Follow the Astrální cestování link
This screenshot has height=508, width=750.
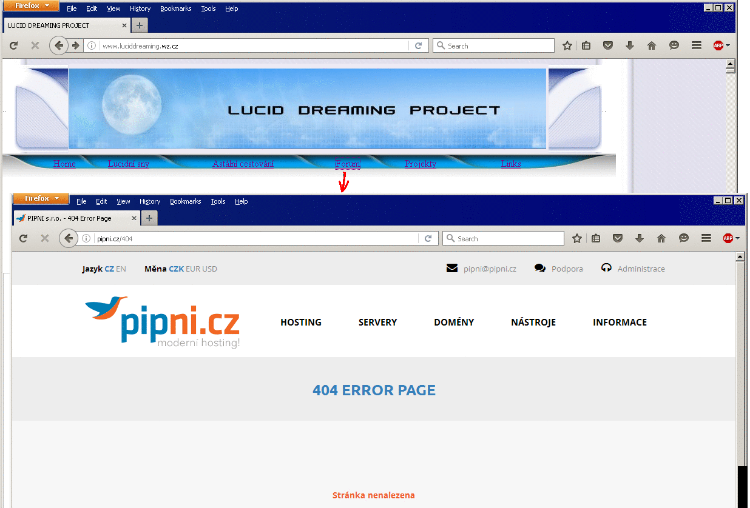[x=243, y=164]
